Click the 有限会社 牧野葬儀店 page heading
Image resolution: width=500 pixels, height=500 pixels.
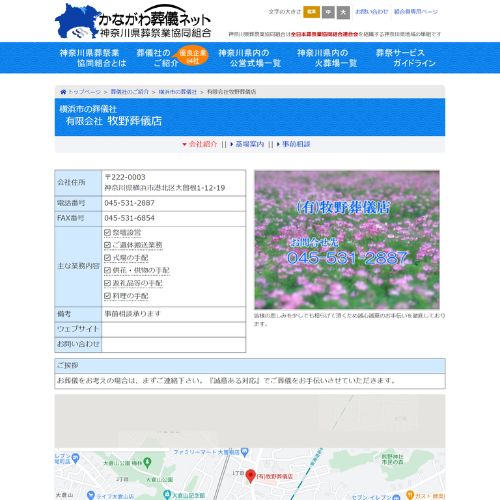click(x=114, y=121)
